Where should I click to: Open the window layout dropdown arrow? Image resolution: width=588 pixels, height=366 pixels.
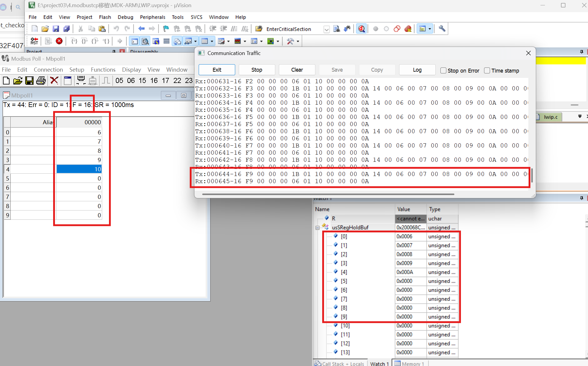coord(430,29)
